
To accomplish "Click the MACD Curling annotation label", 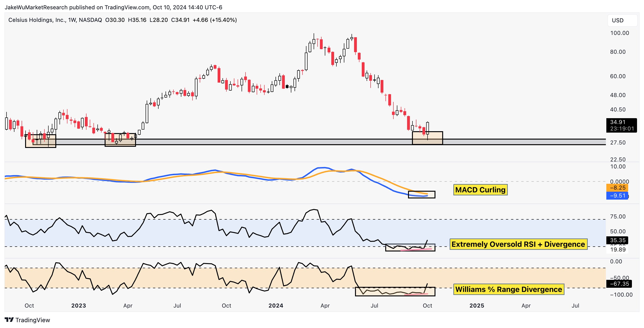I will click(x=480, y=190).
